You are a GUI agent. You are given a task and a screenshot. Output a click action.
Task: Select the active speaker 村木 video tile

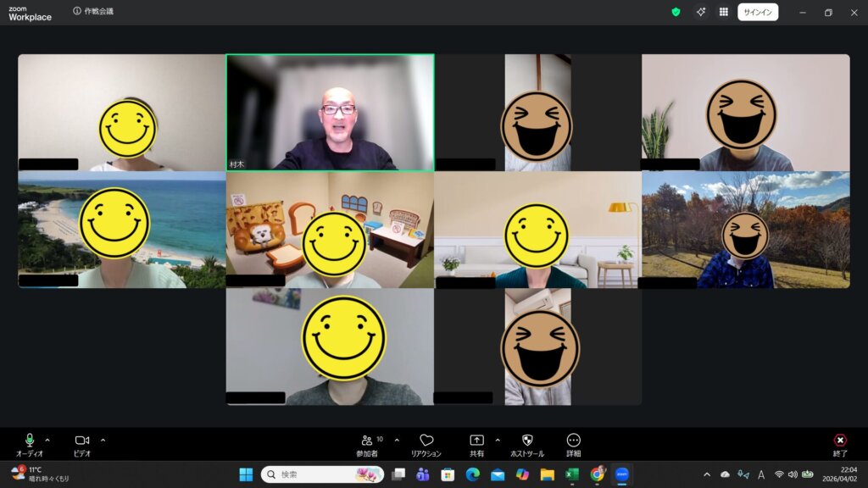330,112
